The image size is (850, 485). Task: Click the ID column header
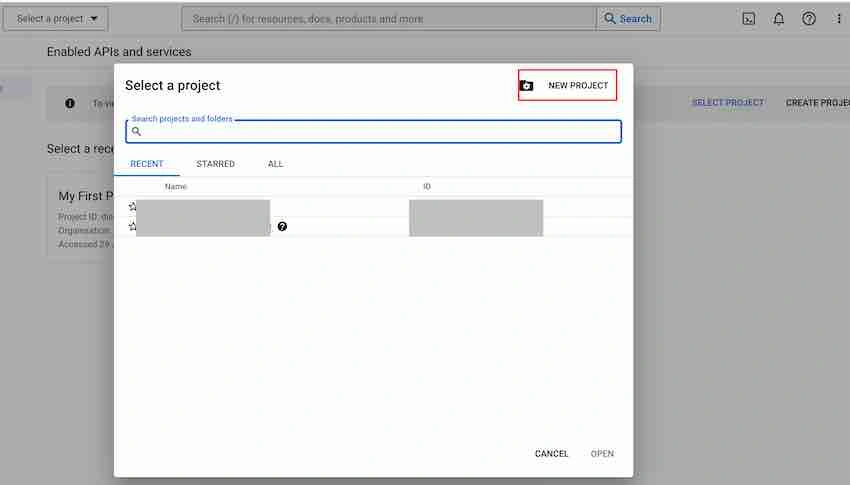pyautogui.click(x=427, y=186)
